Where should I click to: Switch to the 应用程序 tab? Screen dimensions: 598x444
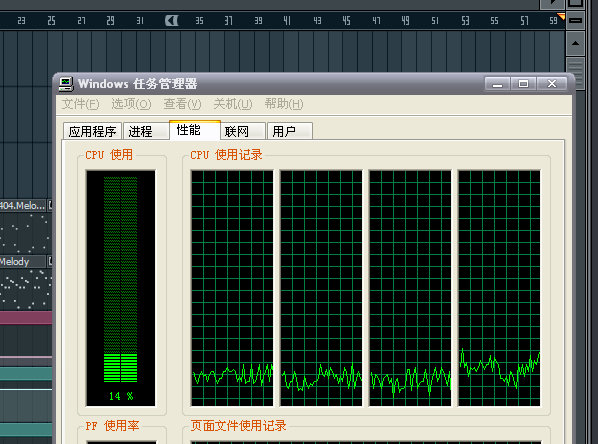(92, 131)
